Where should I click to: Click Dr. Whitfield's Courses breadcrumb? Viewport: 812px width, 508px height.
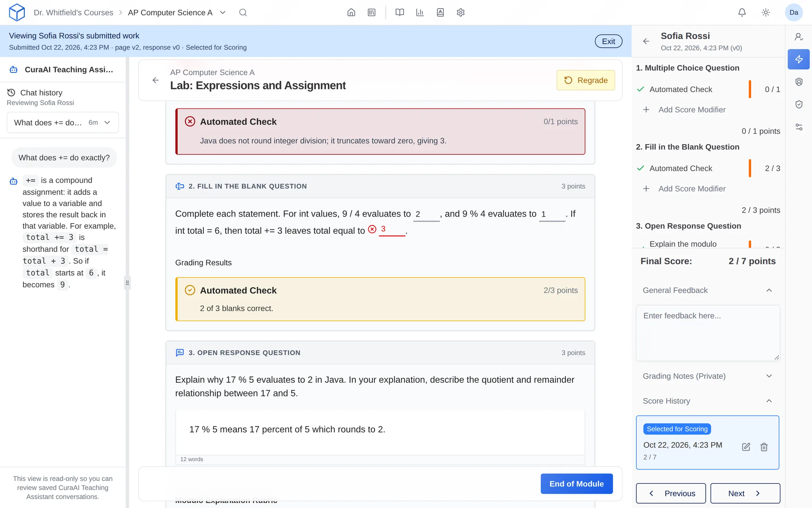(x=73, y=13)
